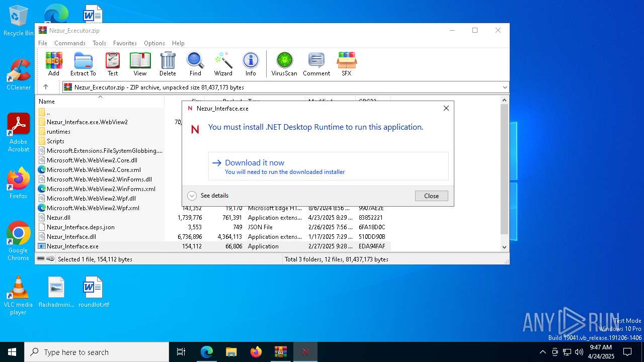The height and width of the screenshot is (362, 644).
Task: Click the taskbar search box
Action: pos(97,352)
